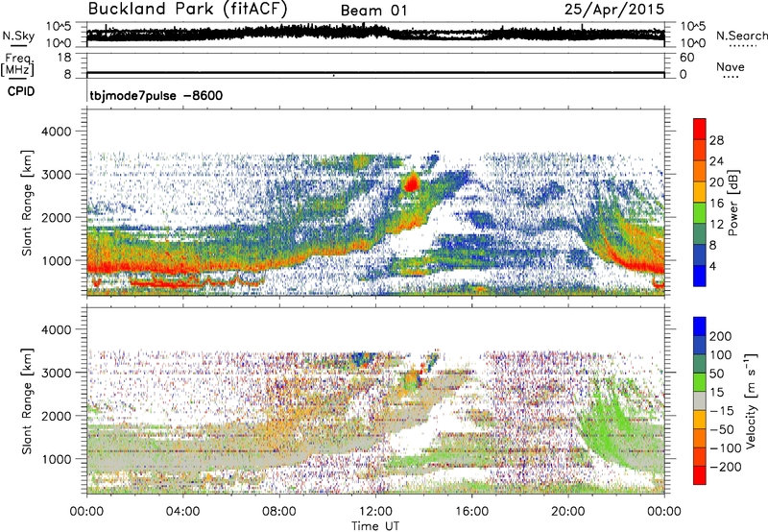Click "Slant Range [km]" label of velocity panel

(x=27, y=401)
